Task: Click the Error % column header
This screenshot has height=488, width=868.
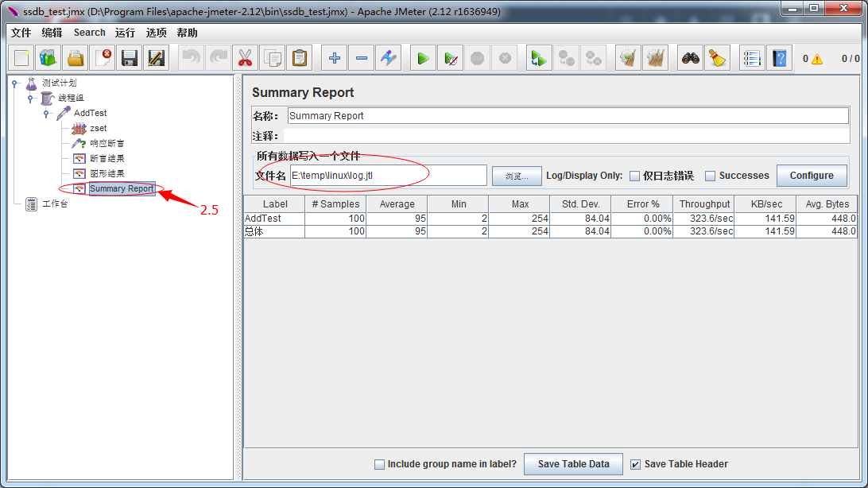Action: 643,204
